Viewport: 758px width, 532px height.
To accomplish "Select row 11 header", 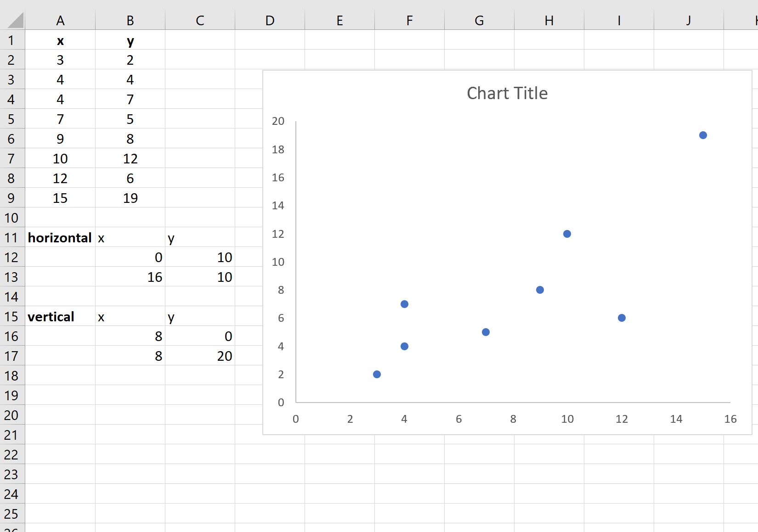I will click(12, 237).
